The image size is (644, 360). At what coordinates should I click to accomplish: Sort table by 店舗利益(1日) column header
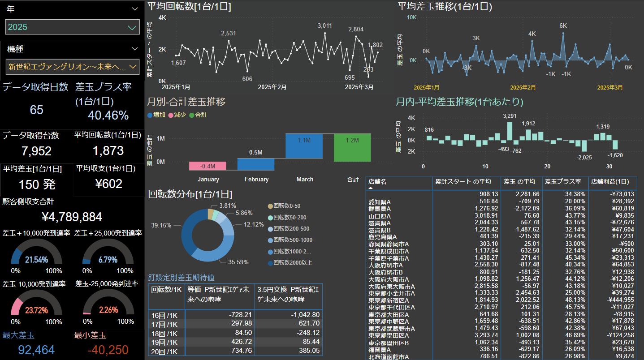tap(612, 182)
